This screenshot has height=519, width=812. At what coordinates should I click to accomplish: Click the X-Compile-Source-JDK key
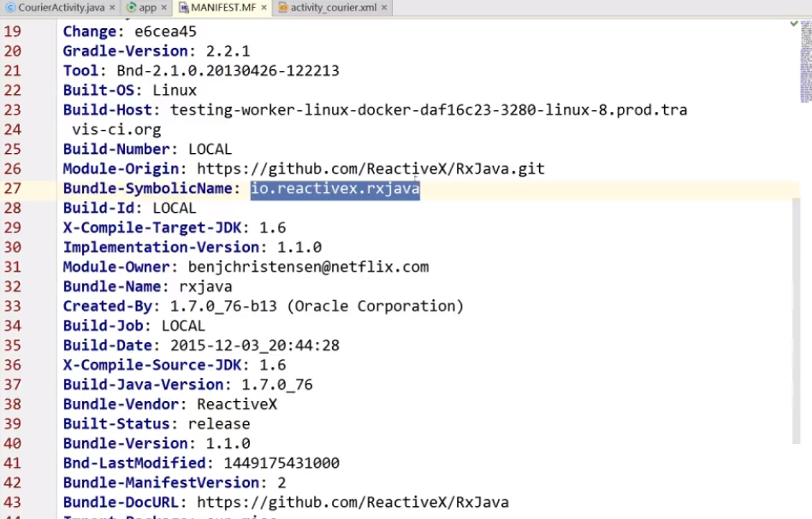[152, 365]
